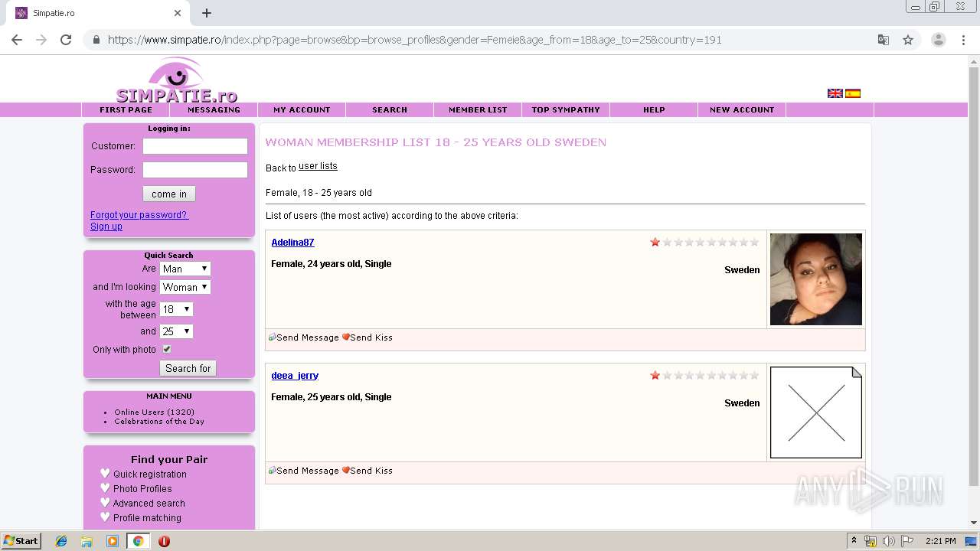Go back via the 'user lists' link
The image size is (980, 551).
[318, 166]
